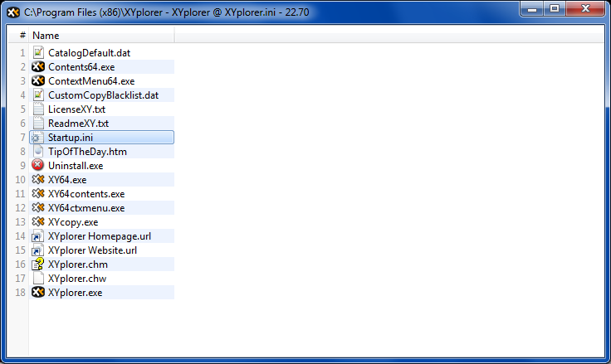Select the LicenseXY.txt file name
Screen dimensions: 611x364
click(x=76, y=109)
